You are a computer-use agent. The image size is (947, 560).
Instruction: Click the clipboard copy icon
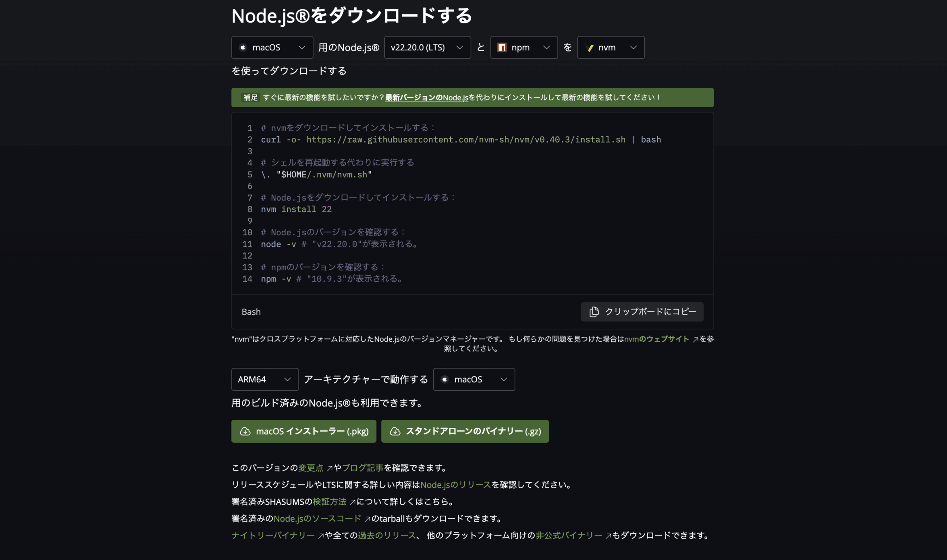(x=594, y=312)
